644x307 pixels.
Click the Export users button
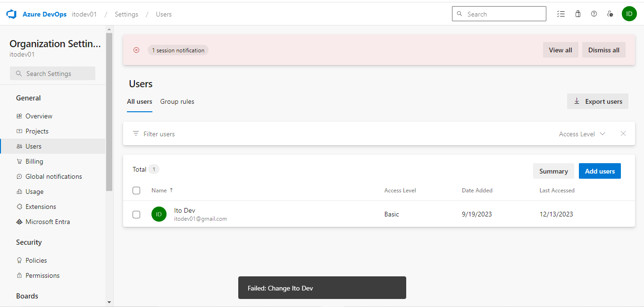598,101
